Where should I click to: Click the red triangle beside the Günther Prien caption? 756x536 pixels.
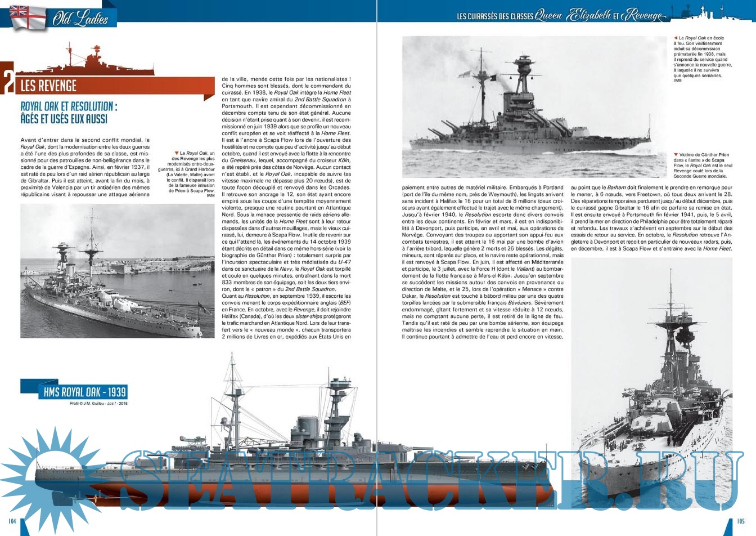676,155
